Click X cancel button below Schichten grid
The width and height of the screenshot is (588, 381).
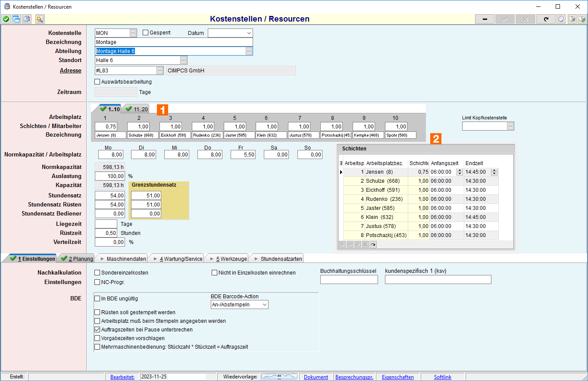pos(366,244)
